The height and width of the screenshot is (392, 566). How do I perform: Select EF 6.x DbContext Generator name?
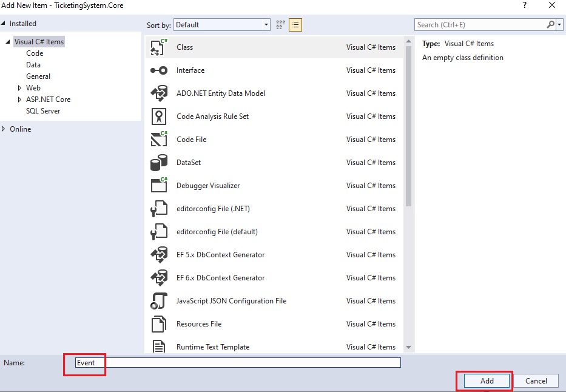(221, 279)
